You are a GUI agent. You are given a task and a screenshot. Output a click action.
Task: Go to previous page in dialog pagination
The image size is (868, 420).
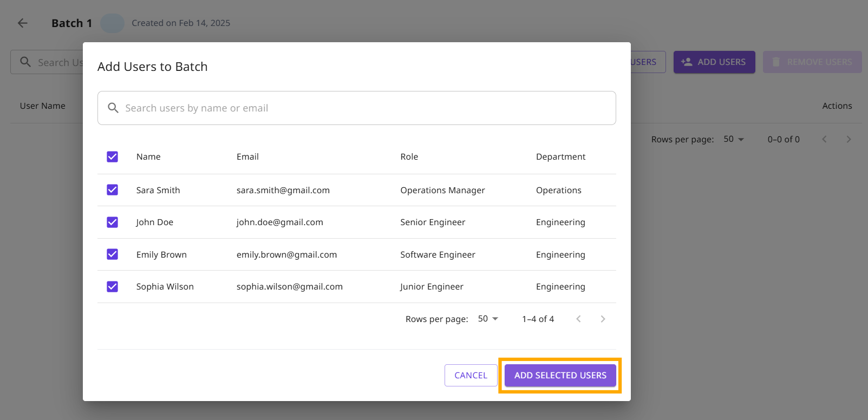point(578,319)
